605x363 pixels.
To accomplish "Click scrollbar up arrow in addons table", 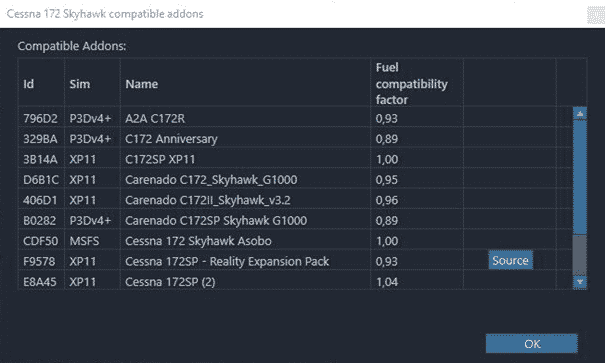I will pos(580,113).
